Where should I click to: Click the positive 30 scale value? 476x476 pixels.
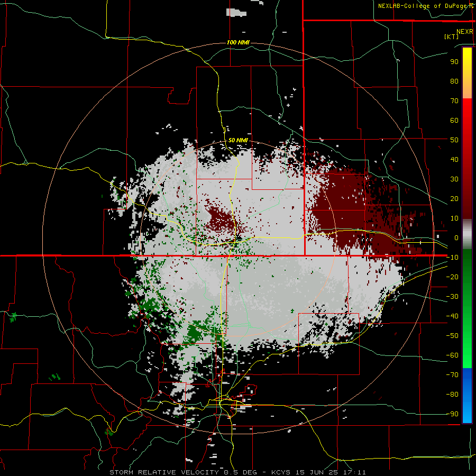tap(454, 179)
